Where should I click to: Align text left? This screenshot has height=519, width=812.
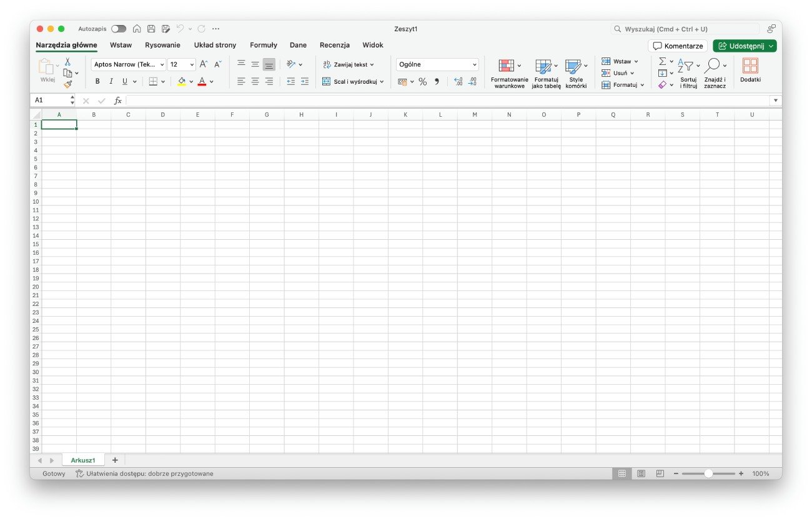pos(241,81)
